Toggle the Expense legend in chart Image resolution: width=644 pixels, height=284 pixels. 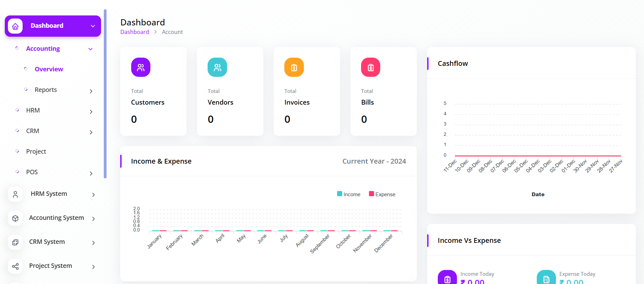(x=382, y=194)
